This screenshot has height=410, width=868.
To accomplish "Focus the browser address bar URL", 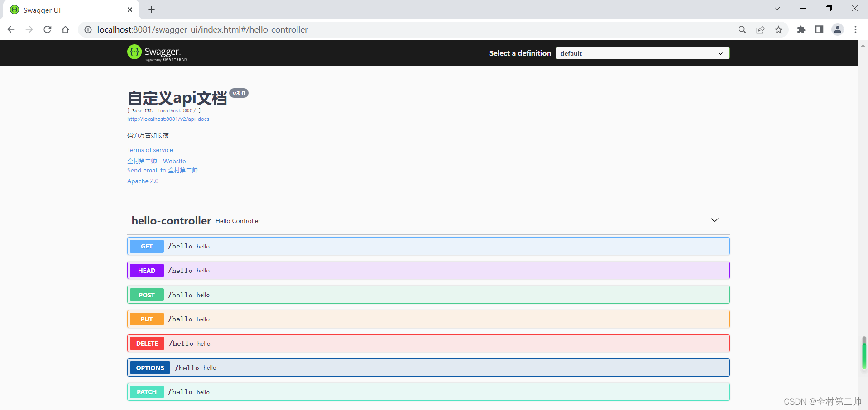I will pyautogui.click(x=202, y=29).
